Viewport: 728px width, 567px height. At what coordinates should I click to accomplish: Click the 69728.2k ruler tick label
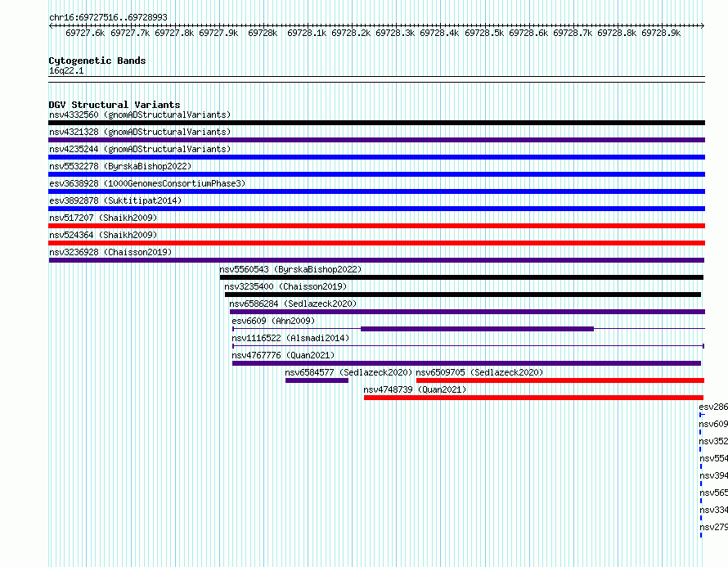(x=351, y=33)
